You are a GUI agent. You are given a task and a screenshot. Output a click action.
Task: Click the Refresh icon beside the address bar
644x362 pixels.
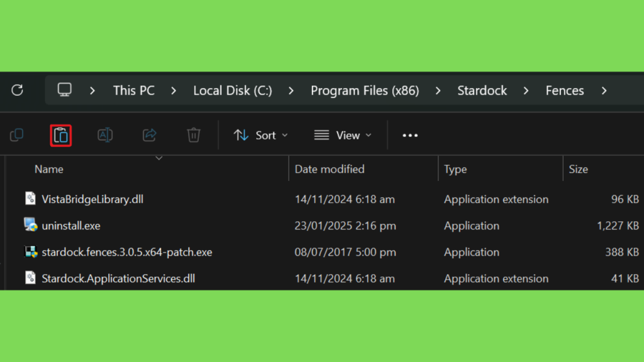pos(17,90)
